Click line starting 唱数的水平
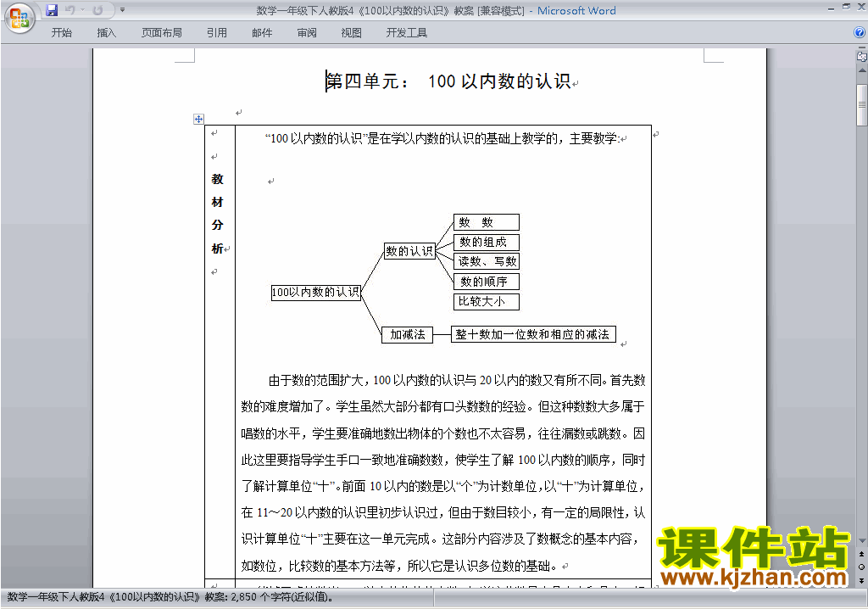Viewport: 868px width, 609px height. [x=442, y=433]
